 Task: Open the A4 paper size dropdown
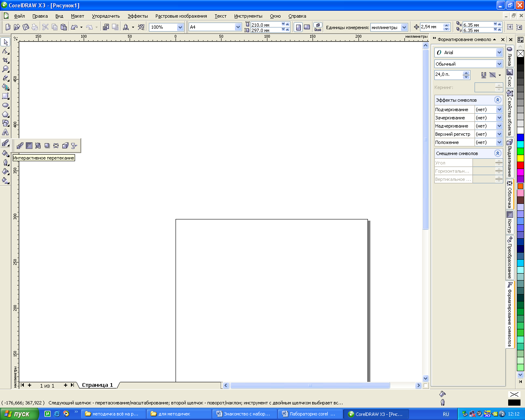click(238, 27)
